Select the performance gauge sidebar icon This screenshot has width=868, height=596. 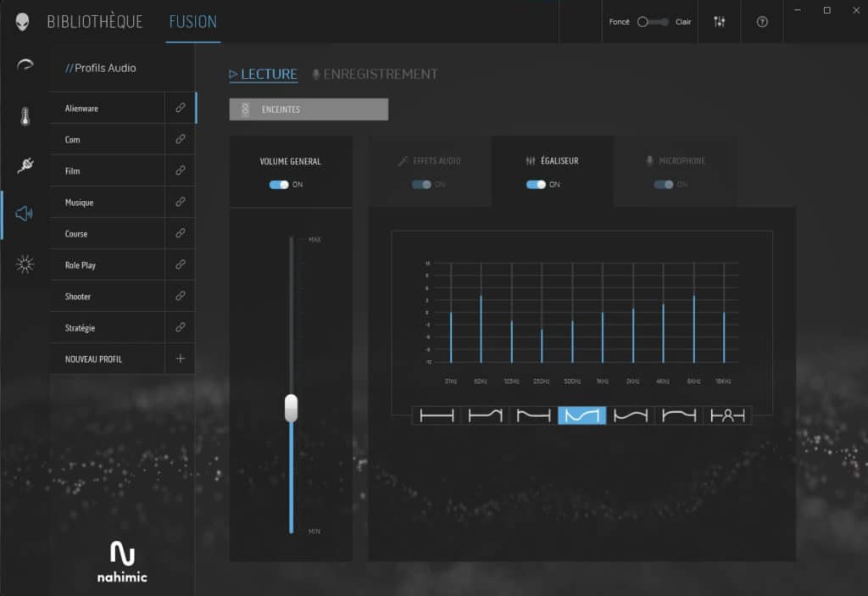point(25,66)
